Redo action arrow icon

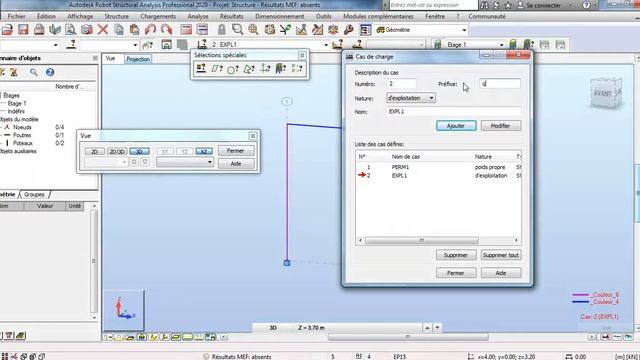pos(166,30)
